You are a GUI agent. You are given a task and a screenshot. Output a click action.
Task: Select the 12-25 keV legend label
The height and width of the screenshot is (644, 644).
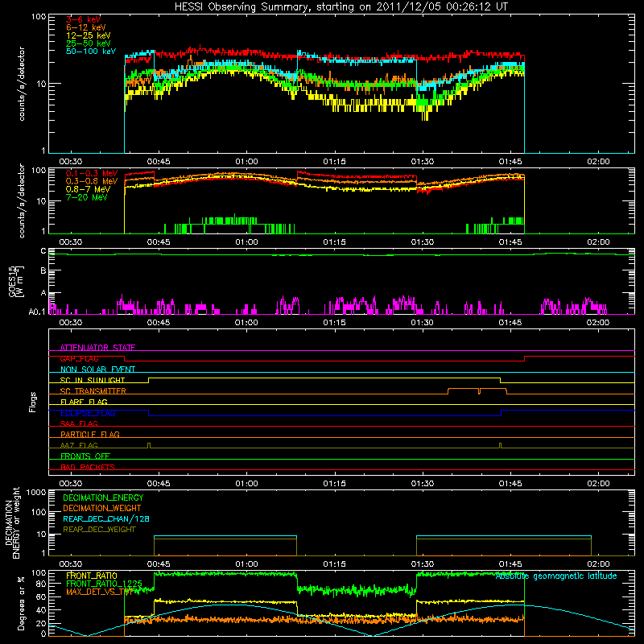tap(88, 35)
